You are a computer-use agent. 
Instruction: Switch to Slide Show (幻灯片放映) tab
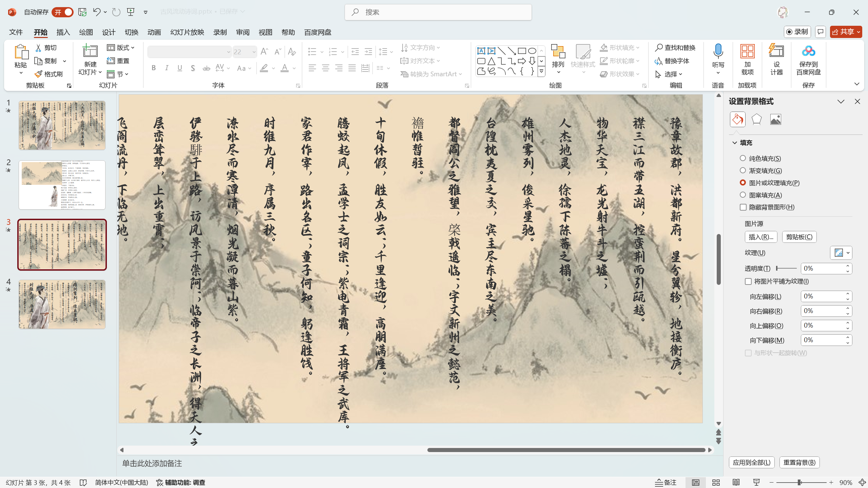187,32
